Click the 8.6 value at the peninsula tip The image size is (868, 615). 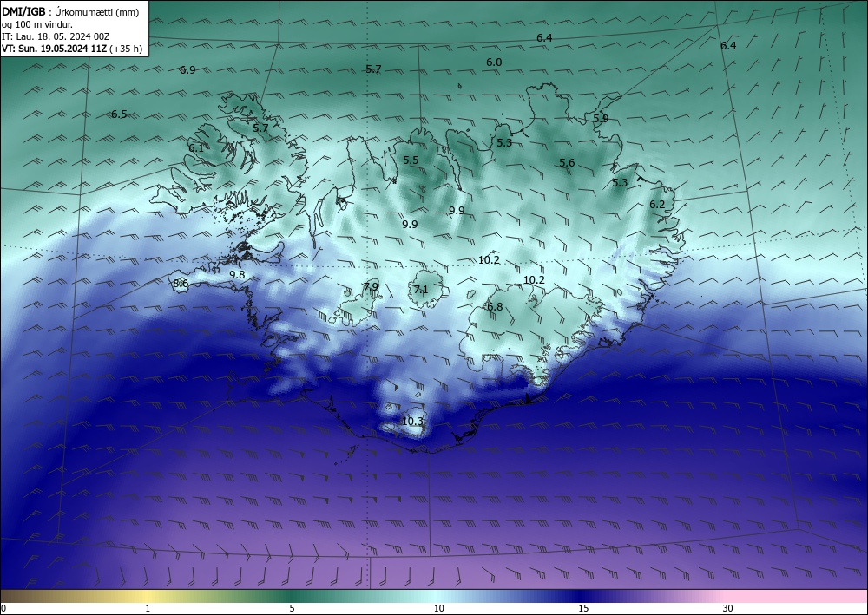tap(181, 284)
